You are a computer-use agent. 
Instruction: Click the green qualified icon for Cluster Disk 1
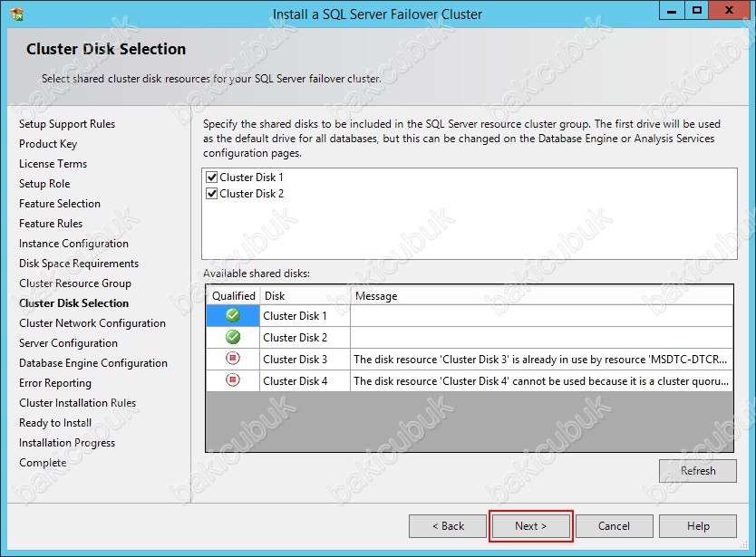[x=233, y=315]
